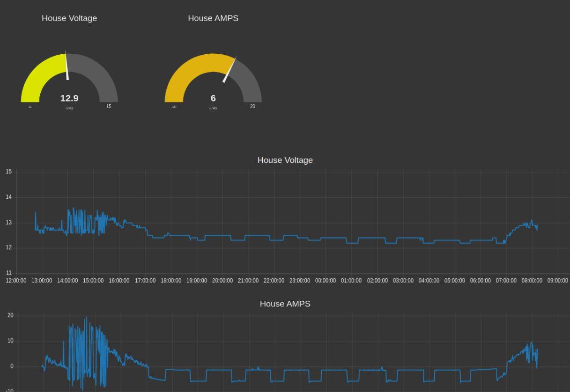Image resolution: width=570 pixels, height=392 pixels.
Task: Click the maximum label 20 on amps gauge
Action: tap(252, 106)
